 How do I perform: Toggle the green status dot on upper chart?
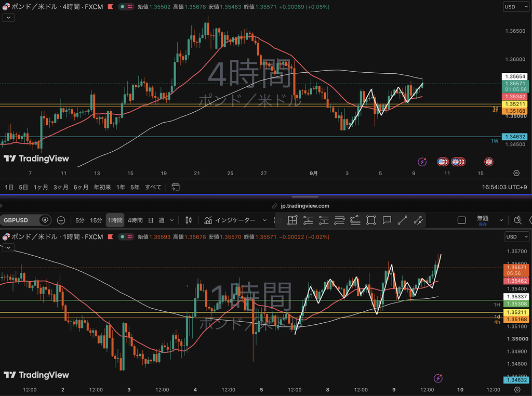pos(123,7)
